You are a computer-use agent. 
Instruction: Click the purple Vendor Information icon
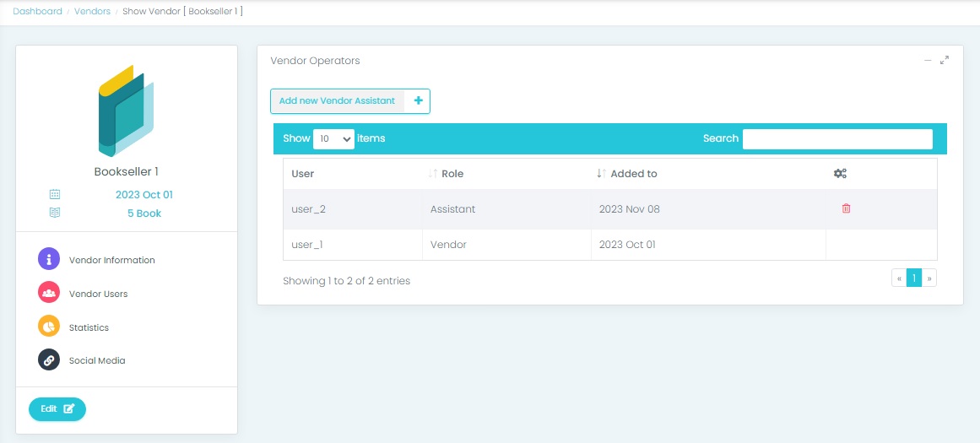(x=49, y=259)
